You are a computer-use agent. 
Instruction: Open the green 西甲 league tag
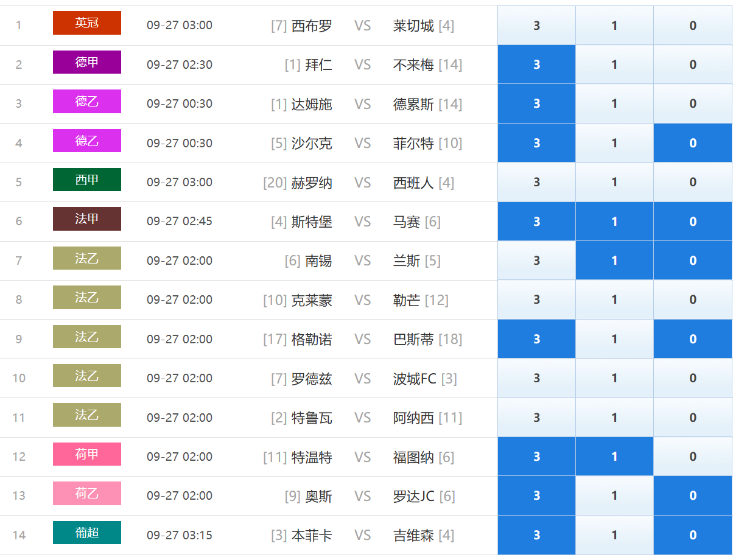(87, 180)
